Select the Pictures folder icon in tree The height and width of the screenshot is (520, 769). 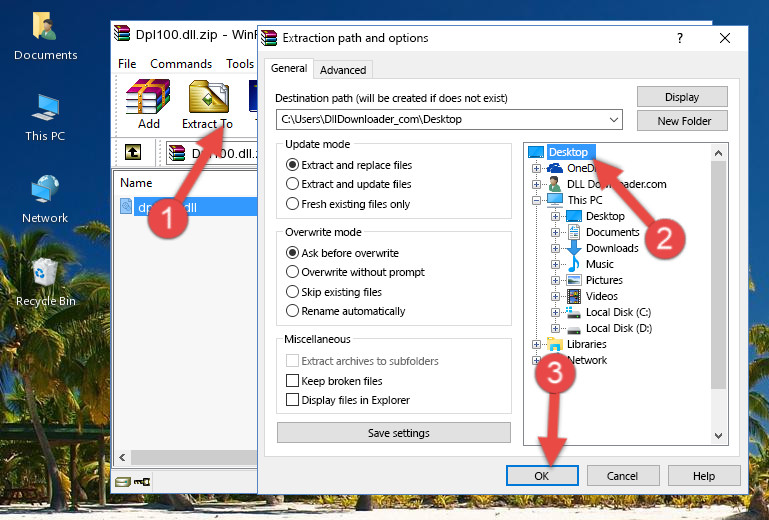pyautogui.click(x=574, y=280)
